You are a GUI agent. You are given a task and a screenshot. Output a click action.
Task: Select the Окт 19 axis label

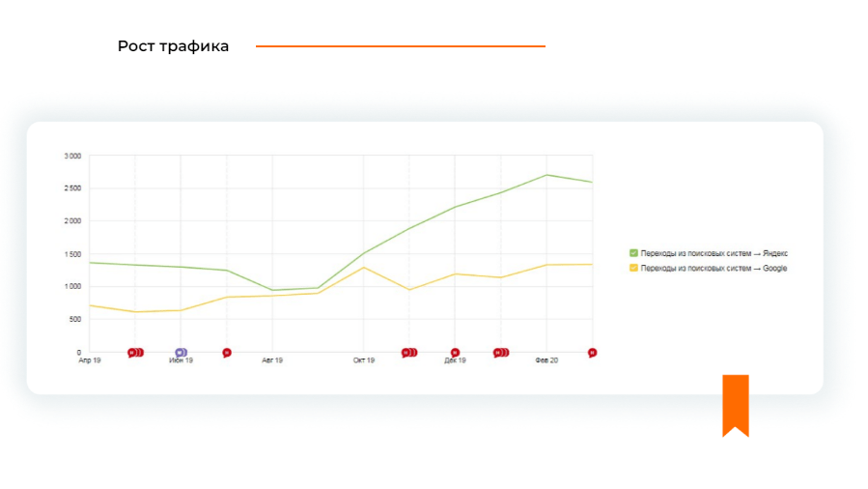tap(363, 360)
